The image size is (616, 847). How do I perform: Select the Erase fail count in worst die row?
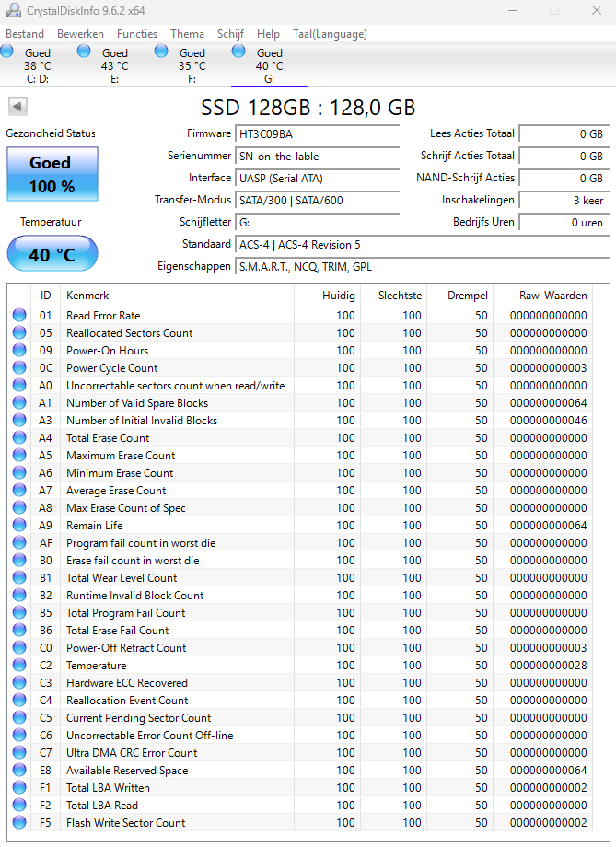(300, 560)
